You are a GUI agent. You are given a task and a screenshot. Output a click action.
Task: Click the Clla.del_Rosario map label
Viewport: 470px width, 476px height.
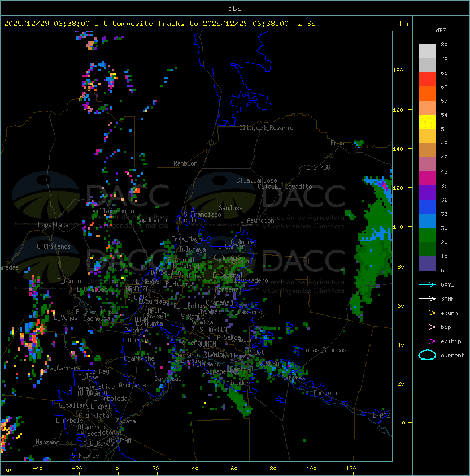266,128
